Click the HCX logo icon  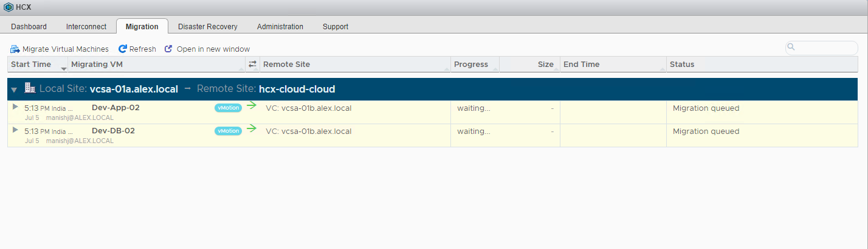tap(8, 7)
